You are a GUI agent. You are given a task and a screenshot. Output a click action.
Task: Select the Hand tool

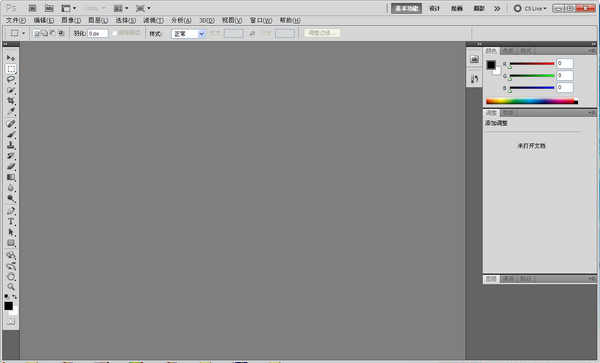coord(11,276)
